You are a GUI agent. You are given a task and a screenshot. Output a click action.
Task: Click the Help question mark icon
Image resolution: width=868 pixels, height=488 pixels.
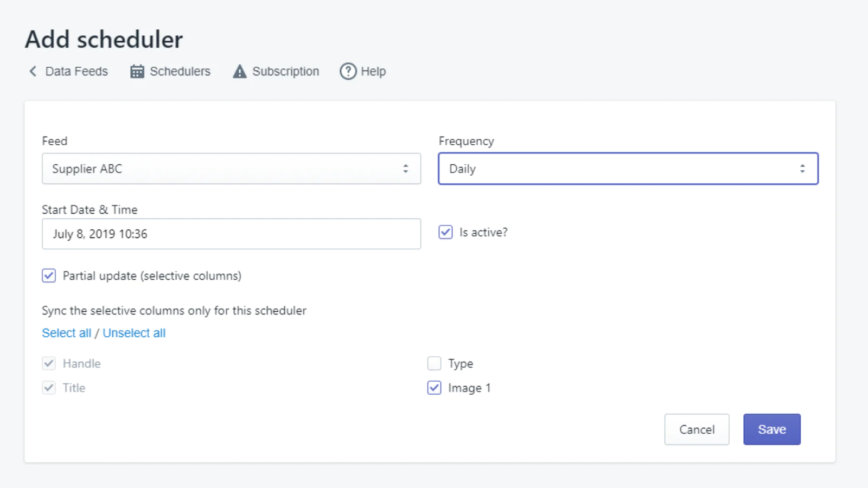[x=348, y=72]
